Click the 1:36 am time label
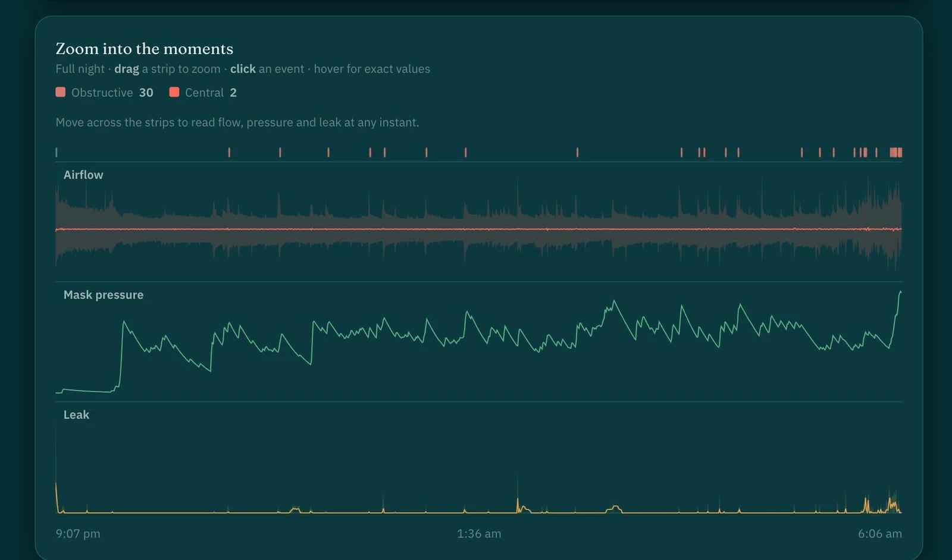 click(479, 534)
